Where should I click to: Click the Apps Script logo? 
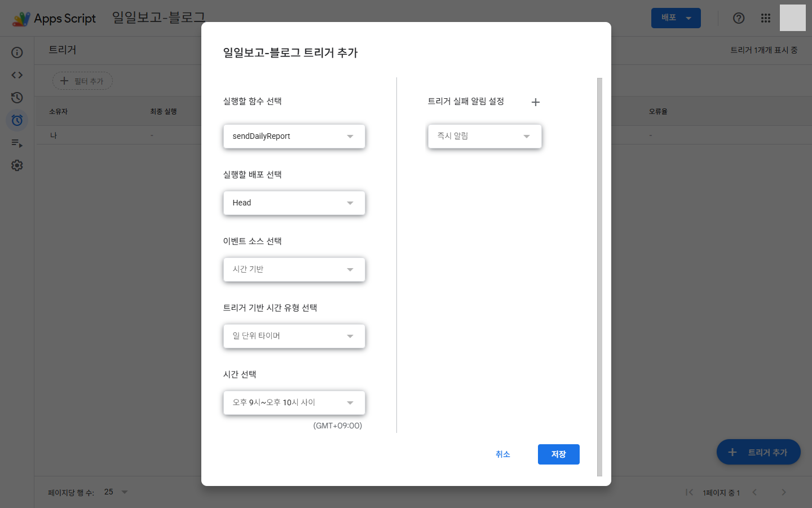54,19
